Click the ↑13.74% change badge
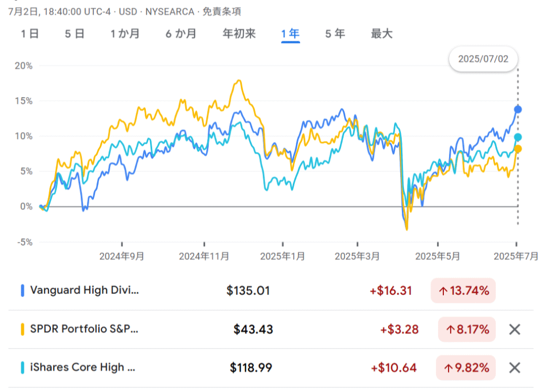 (x=463, y=291)
